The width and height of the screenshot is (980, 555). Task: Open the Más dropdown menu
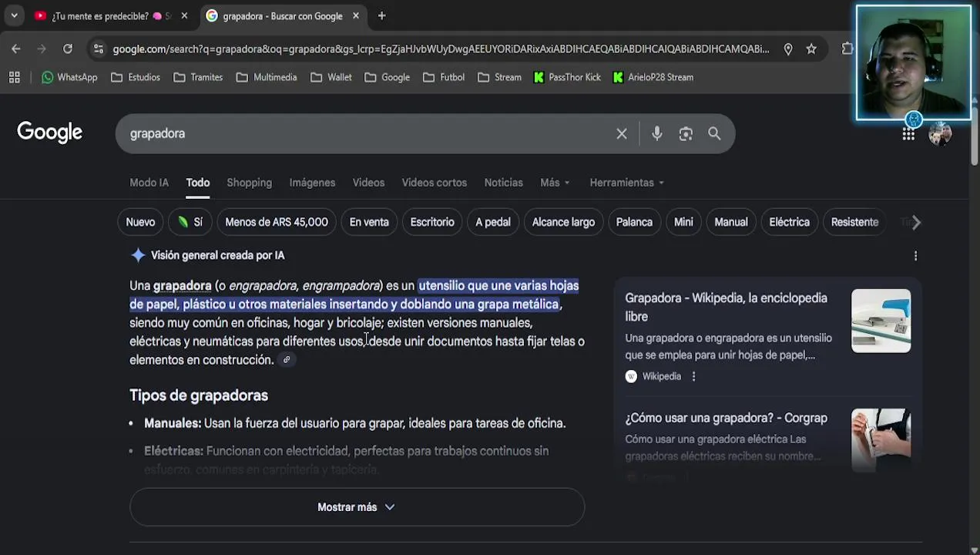coord(555,183)
